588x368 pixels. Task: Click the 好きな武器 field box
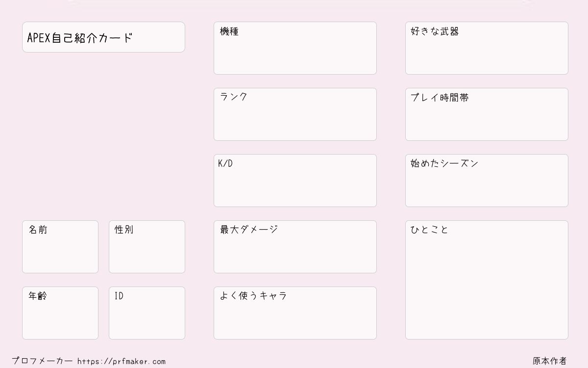click(487, 48)
